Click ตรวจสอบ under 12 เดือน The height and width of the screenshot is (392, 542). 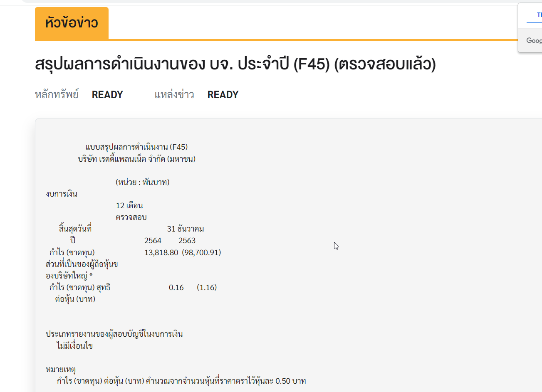(131, 217)
